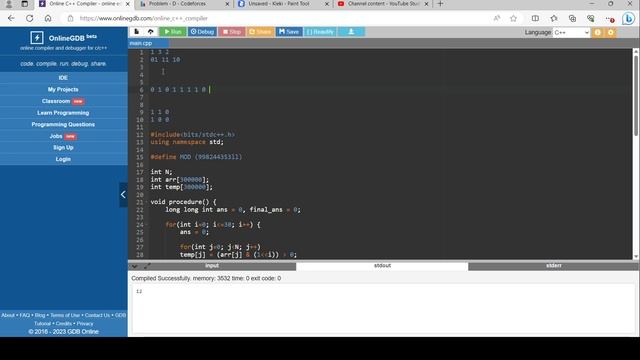Viewport: 640px width, 360px height.
Task: Open Classroom in the sidebar
Action: (63, 101)
